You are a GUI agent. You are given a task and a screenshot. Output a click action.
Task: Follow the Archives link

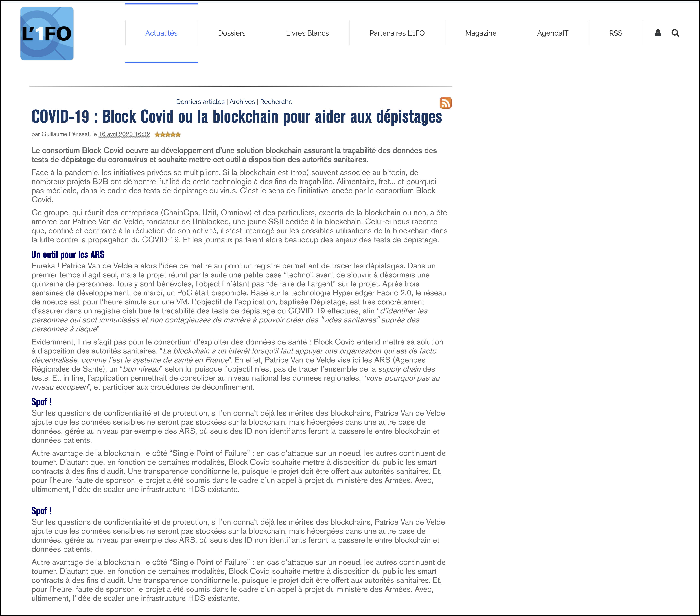coord(242,102)
